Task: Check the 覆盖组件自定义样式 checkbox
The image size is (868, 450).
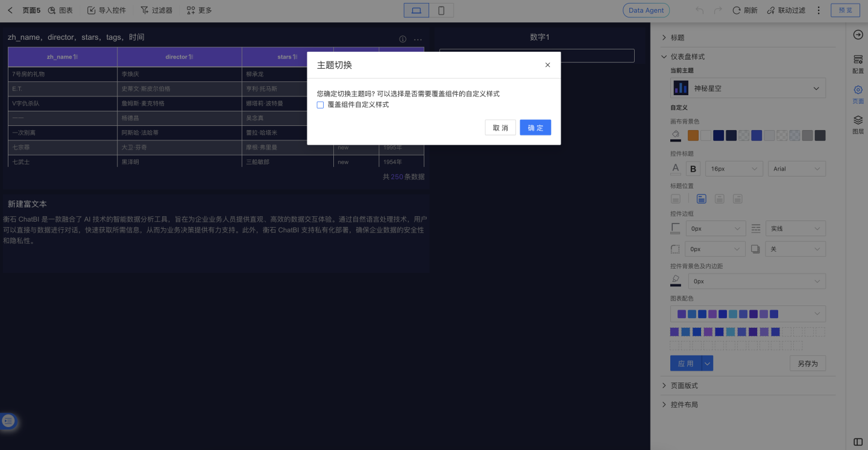Action: click(x=321, y=105)
